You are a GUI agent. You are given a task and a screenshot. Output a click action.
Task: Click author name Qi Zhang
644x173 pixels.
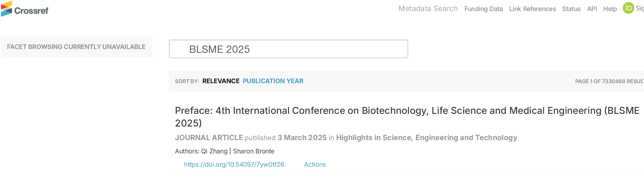[214, 151]
